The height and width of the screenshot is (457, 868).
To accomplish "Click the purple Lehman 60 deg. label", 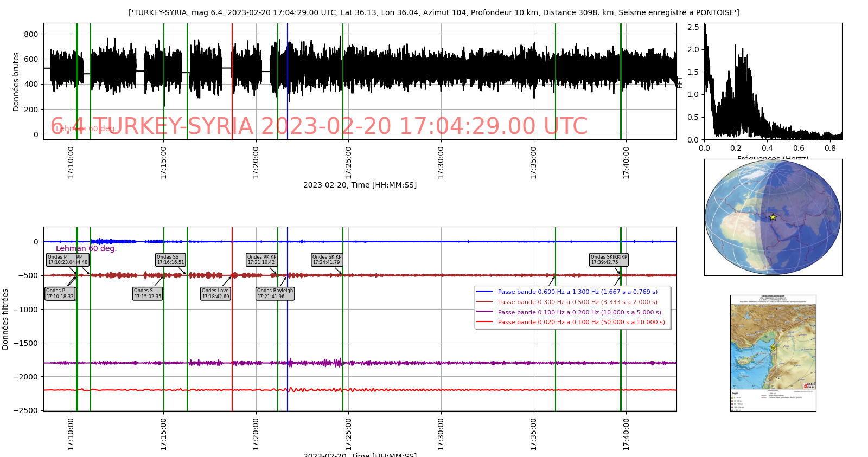I will (x=86, y=248).
